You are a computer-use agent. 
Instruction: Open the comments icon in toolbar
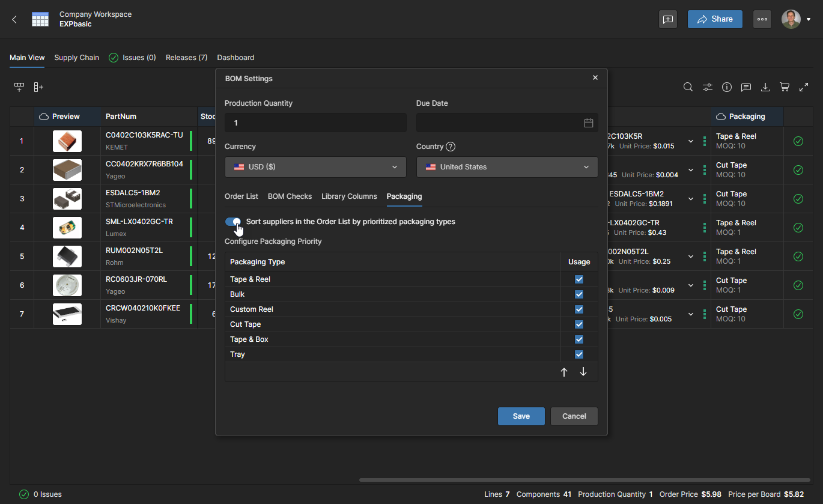coord(746,87)
